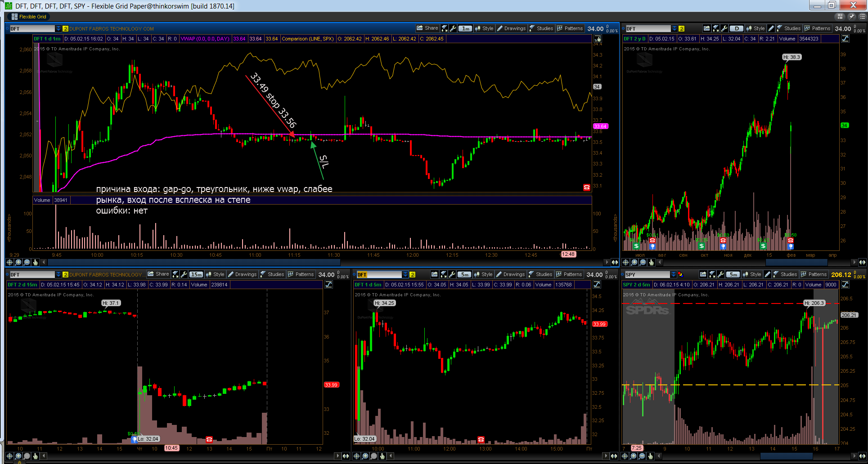Click phone alert icon in top-left chart
868x464 pixels.
(586, 187)
